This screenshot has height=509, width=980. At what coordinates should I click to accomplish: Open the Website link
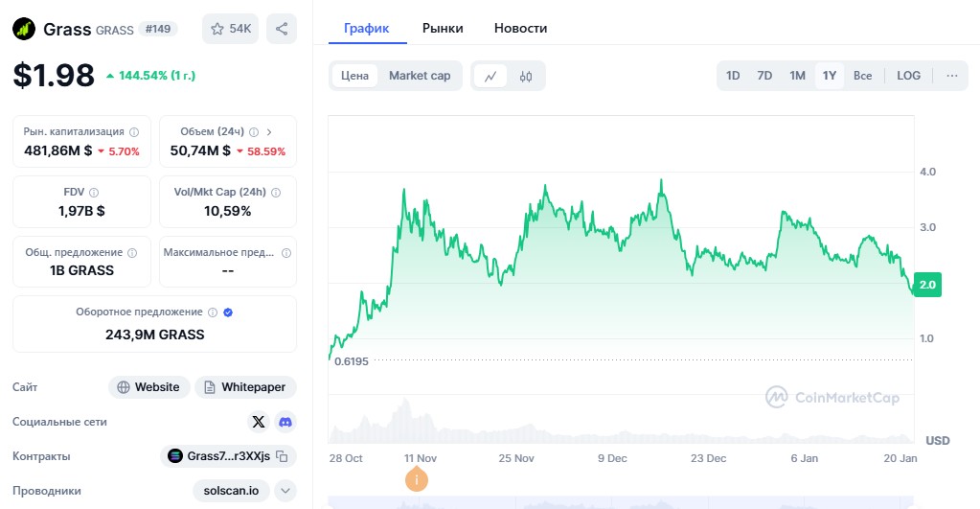pos(148,387)
